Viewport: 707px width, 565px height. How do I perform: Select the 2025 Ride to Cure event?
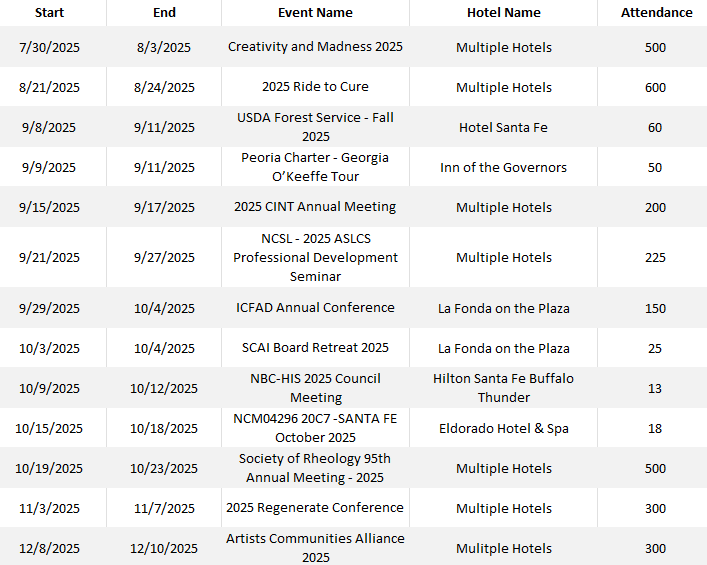click(x=315, y=87)
